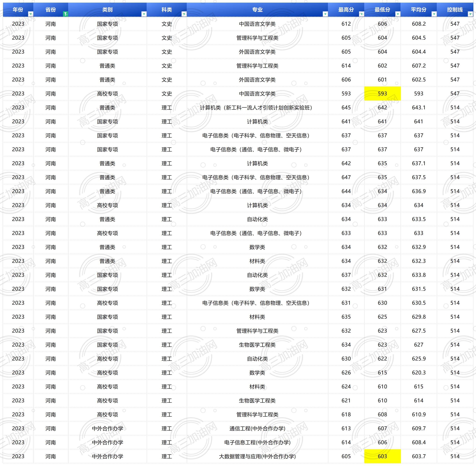This screenshot has height=466, width=476.
Task: Click lowest score 602
Action: click(x=382, y=66)
